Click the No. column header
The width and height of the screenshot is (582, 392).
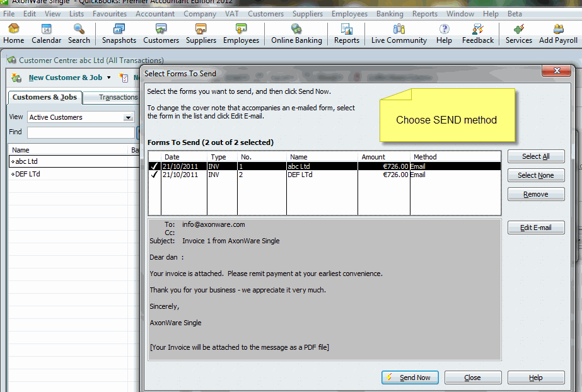(262, 157)
